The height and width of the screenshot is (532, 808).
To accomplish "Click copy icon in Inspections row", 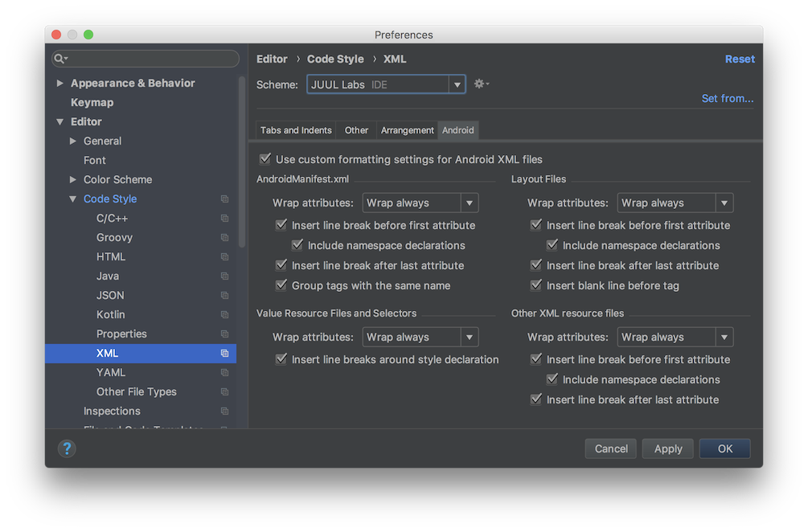I will point(224,411).
